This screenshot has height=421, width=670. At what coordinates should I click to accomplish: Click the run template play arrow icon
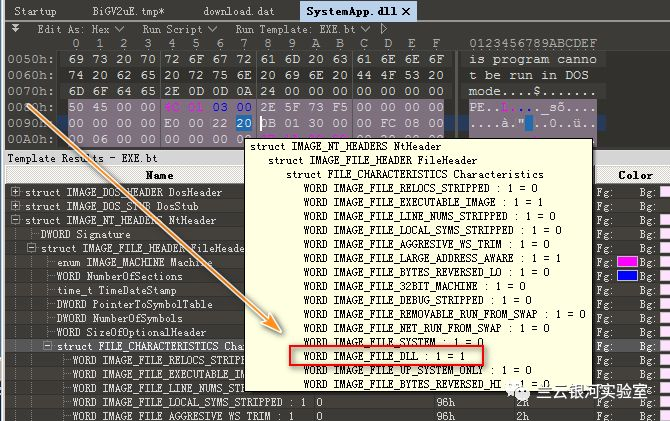[x=383, y=29]
